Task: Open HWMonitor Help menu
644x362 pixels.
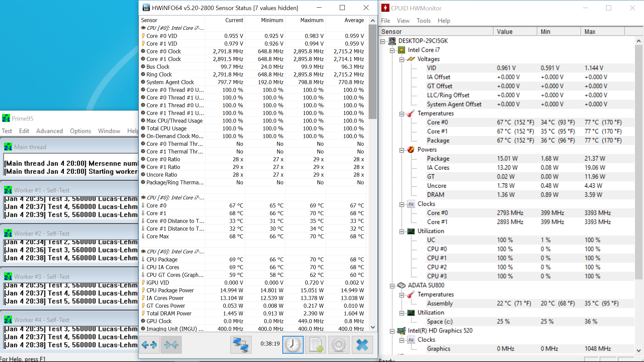Action: point(444,21)
